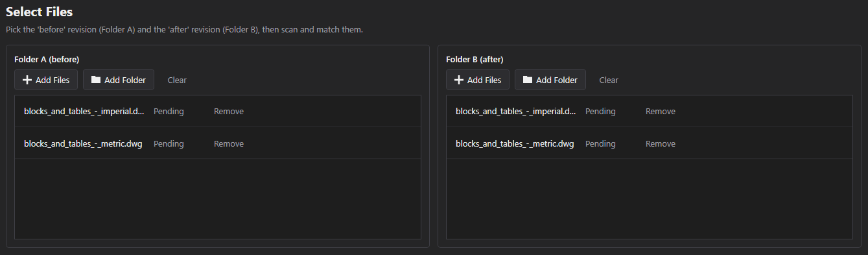Click the plus icon in Folder B's Add Files
This screenshot has width=868, height=255.
tap(459, 80)
